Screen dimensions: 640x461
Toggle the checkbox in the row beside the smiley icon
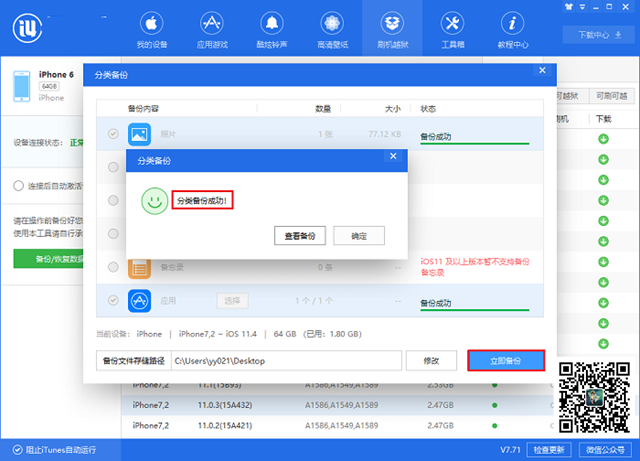pyautogui.click(x=113, y=200)
